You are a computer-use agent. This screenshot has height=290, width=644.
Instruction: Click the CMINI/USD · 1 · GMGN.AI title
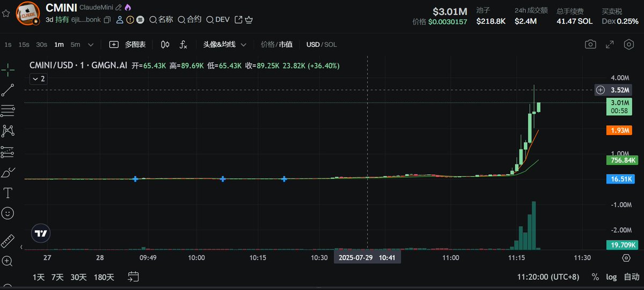78,65
